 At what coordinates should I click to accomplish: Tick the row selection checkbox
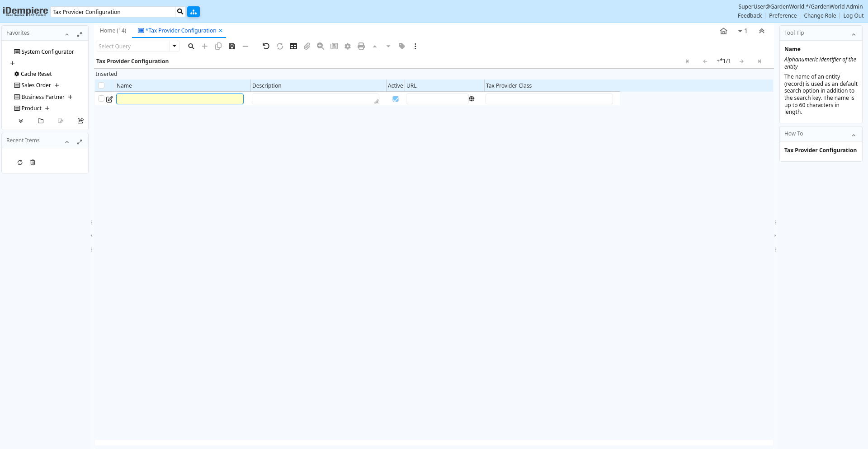(101, 99)
